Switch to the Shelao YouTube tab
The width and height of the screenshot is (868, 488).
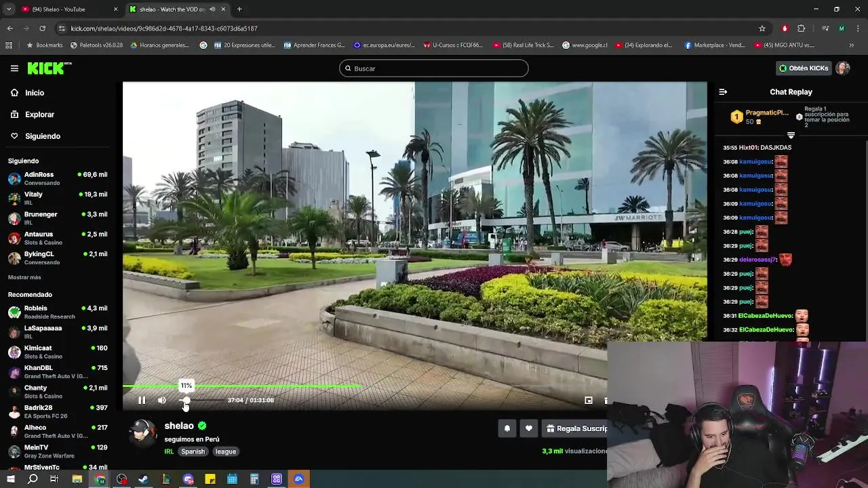pos(66,9)
